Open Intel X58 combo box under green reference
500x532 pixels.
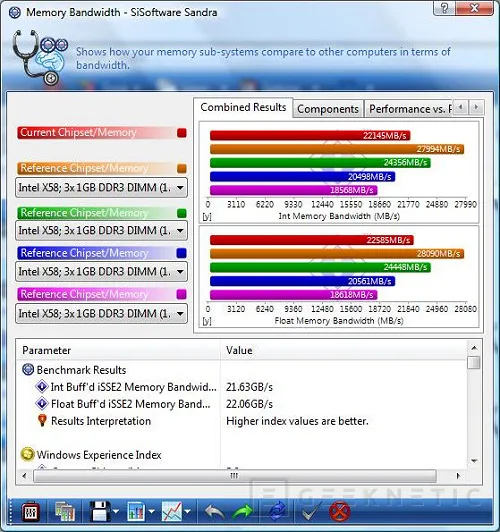point(101,231)
